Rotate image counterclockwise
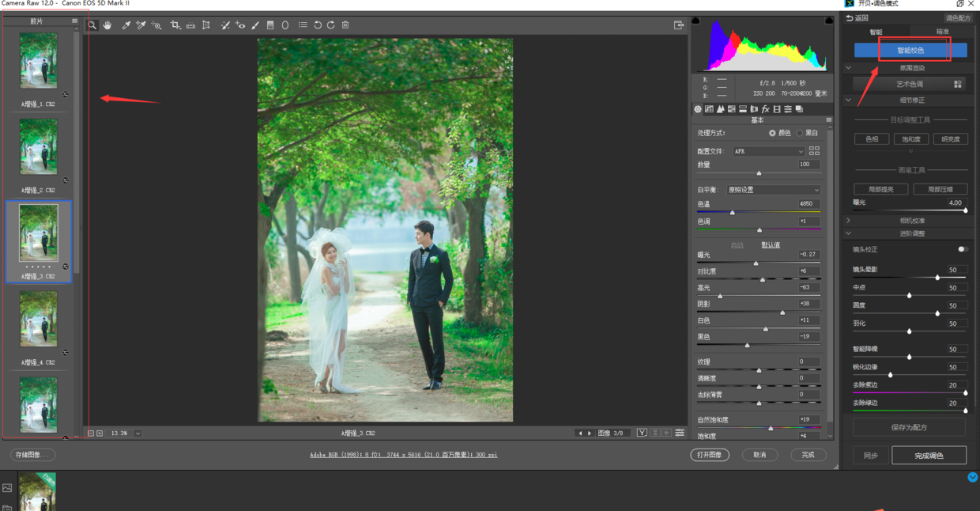 (x=318, y=25)
